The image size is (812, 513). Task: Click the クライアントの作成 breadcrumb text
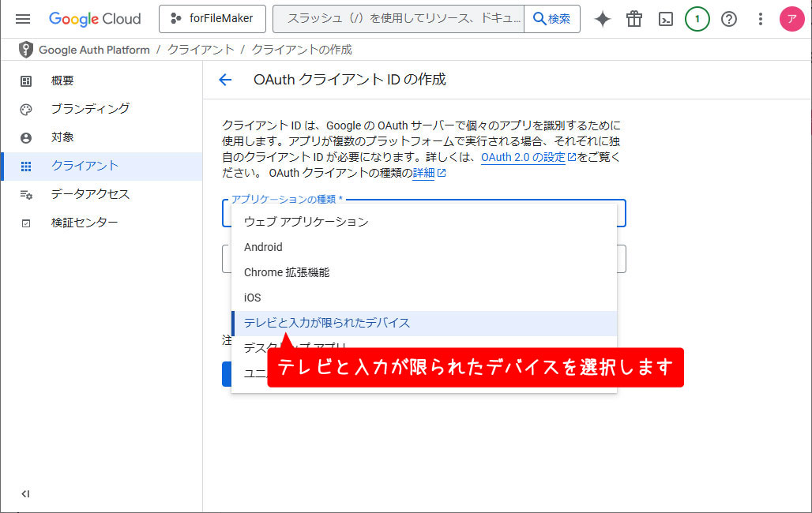click(x=302, y=50)
